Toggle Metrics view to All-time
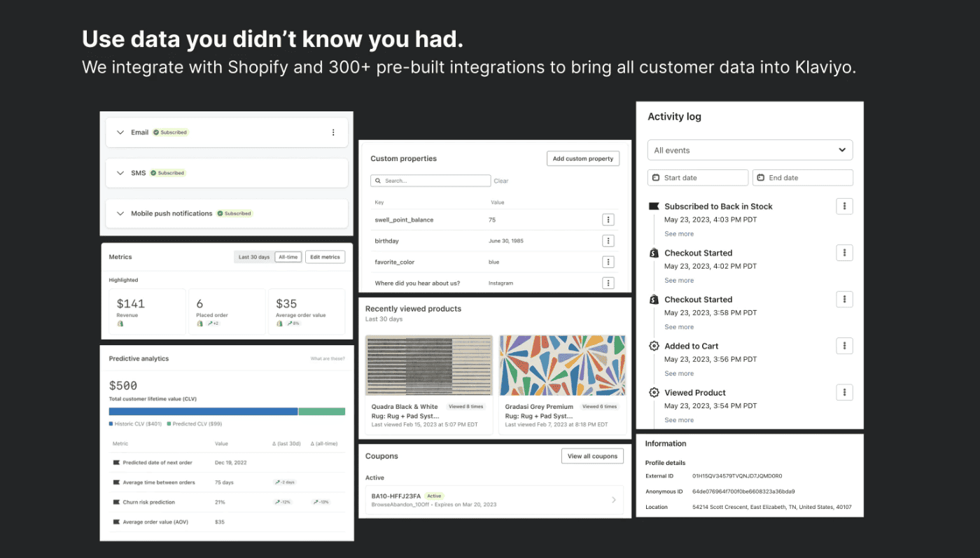This screenshot has width=980, height=558. pyautogui.click(x=288, y=256)
